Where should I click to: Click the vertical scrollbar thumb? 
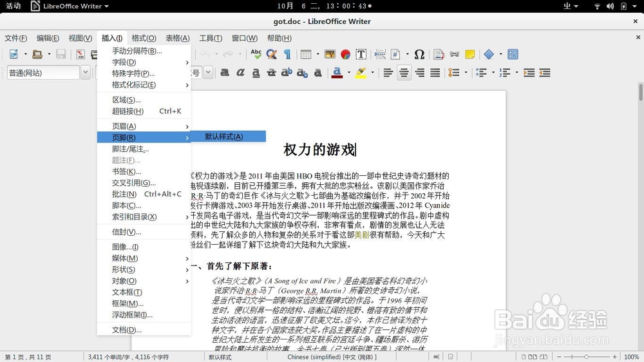(x=640, y=91)
